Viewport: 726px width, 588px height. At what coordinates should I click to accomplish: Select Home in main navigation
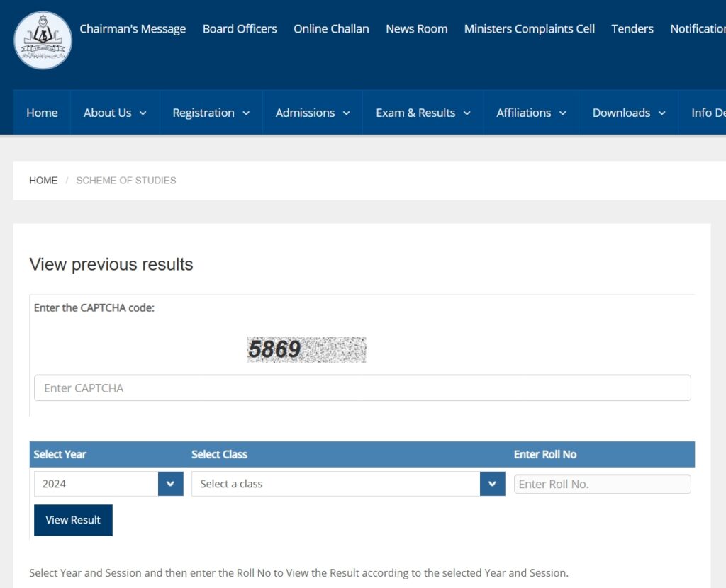point(42,113)
